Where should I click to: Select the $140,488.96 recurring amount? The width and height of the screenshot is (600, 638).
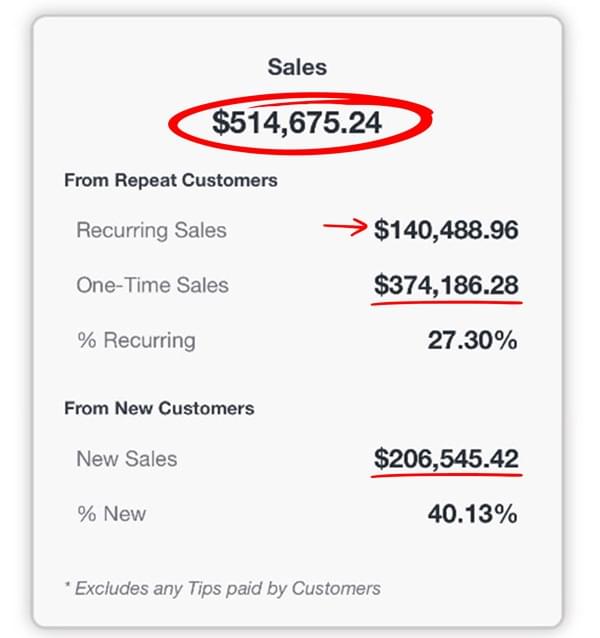tap(446, 230)
